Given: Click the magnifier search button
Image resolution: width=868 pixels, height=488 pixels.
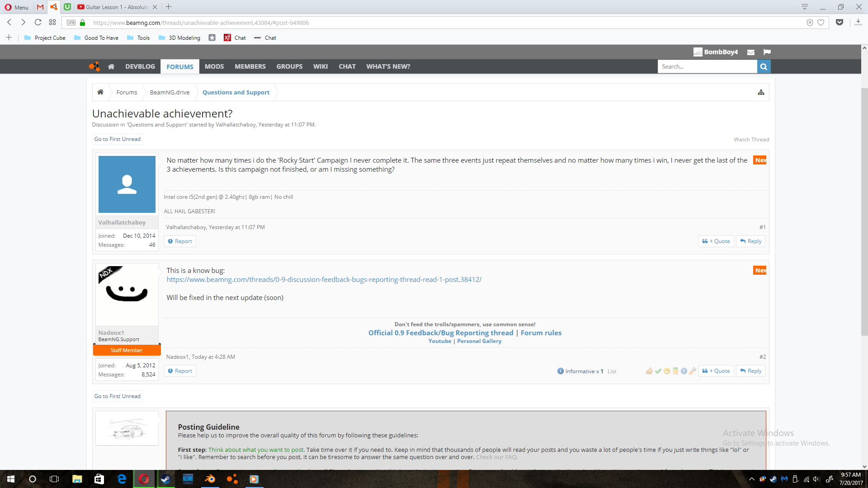Looking at the screenshot, I should tap(764, 66).
